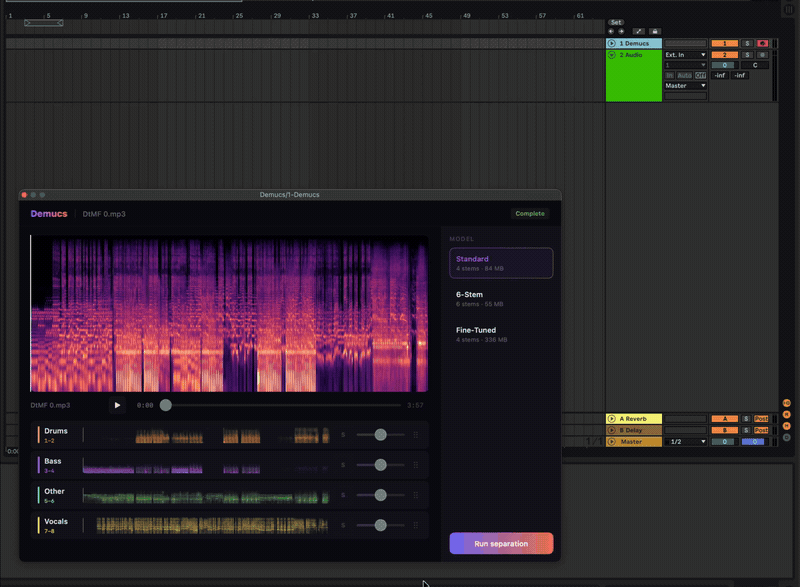Unfold the 1 Demucs track
Image resolution: width=800 pixels, height=587 pixels.
coord(611,43)
